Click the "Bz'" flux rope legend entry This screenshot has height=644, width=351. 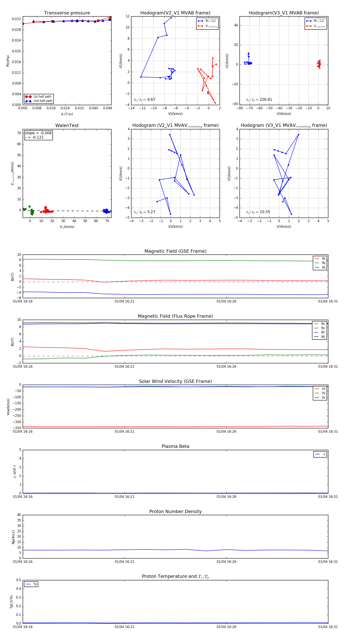click(320, 333)
